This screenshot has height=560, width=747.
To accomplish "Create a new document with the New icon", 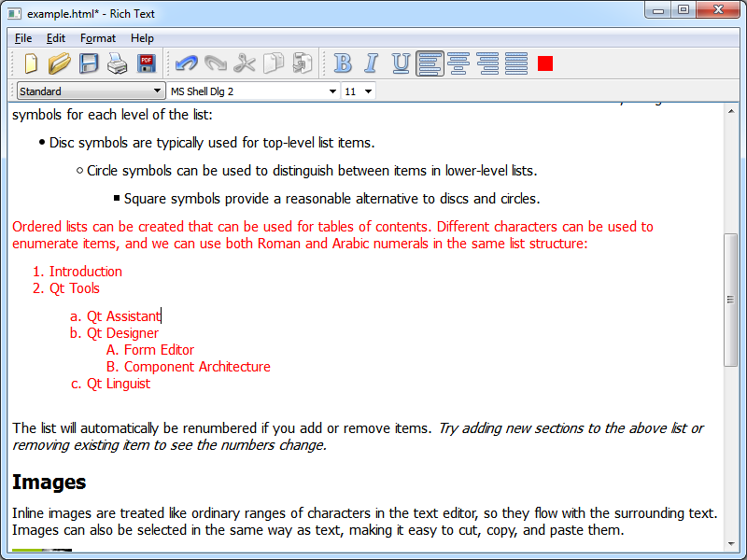I will (x=31, y=63).
